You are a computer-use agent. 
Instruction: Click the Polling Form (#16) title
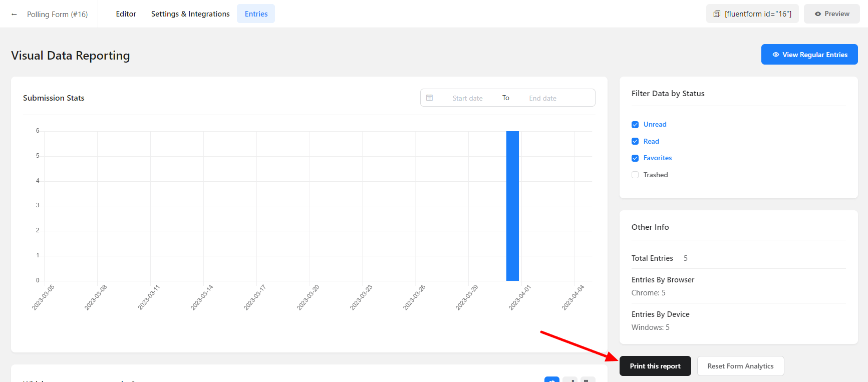pos(57,15)
